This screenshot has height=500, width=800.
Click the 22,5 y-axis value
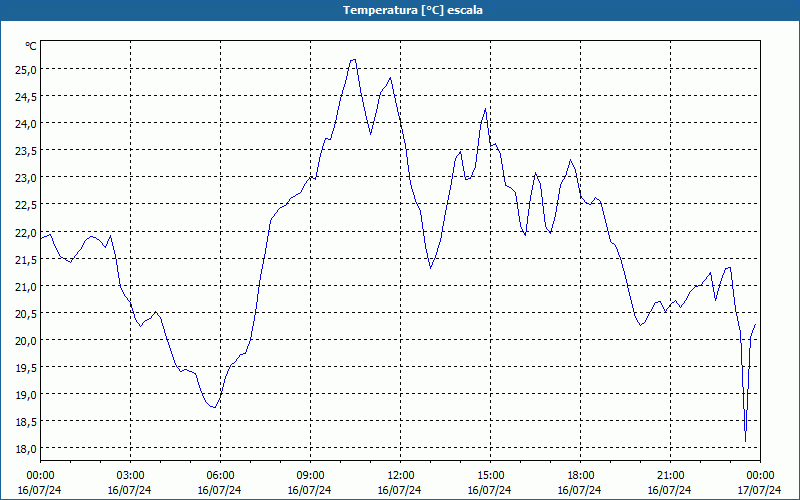pos(26,205)
